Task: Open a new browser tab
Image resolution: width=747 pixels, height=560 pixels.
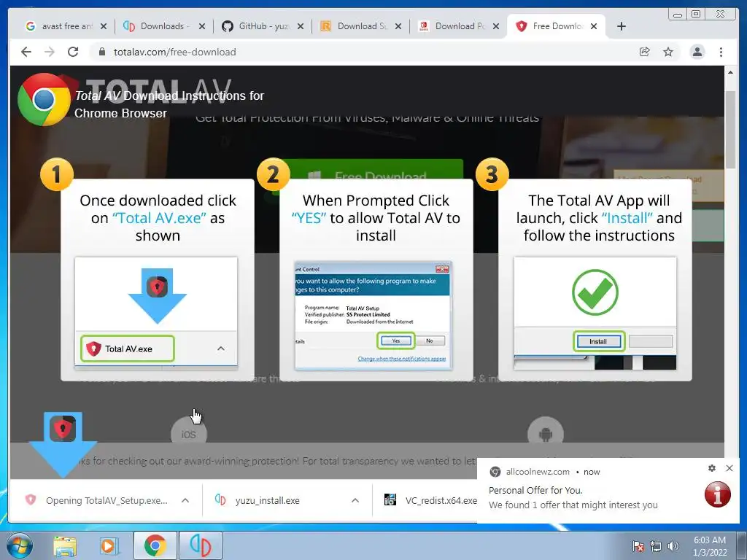Action: [x=622, y=26]
